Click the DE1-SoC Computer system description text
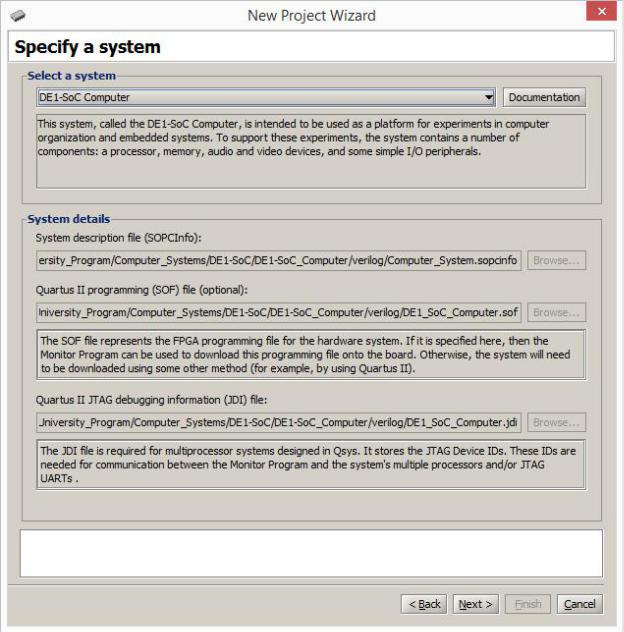Screen dimensions: 624x632 [311, 152]
